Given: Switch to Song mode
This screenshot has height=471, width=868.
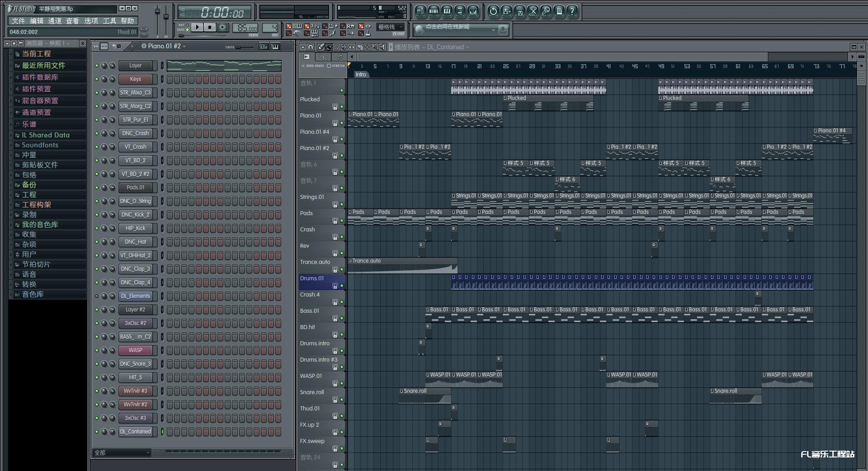Looking at the screenshot, I should coord(187,30).
